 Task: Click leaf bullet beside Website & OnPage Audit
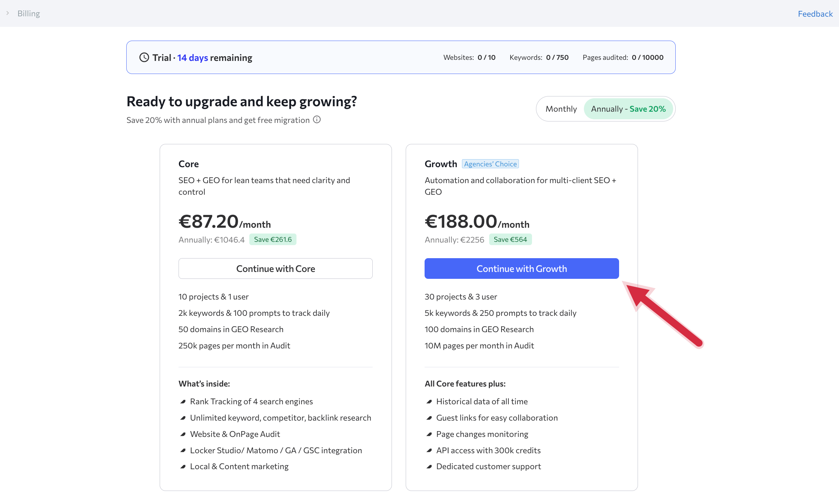click(183, 434)
